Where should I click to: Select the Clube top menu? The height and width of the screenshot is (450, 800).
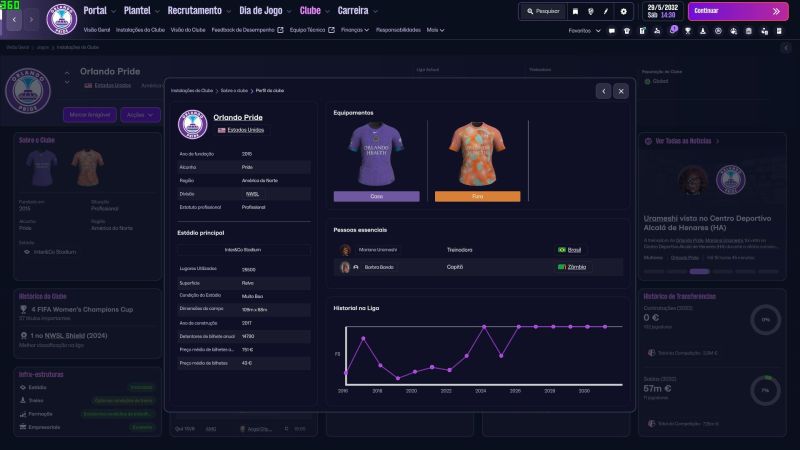click(310, 11)
